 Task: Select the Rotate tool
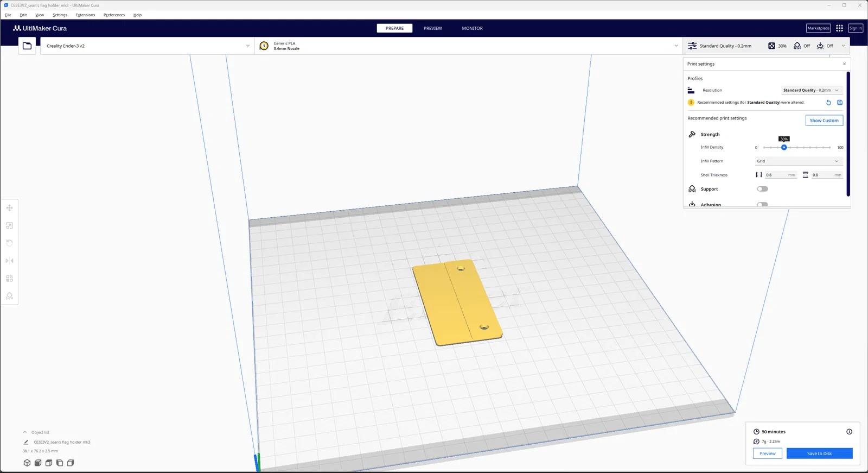tap(9, 243)
